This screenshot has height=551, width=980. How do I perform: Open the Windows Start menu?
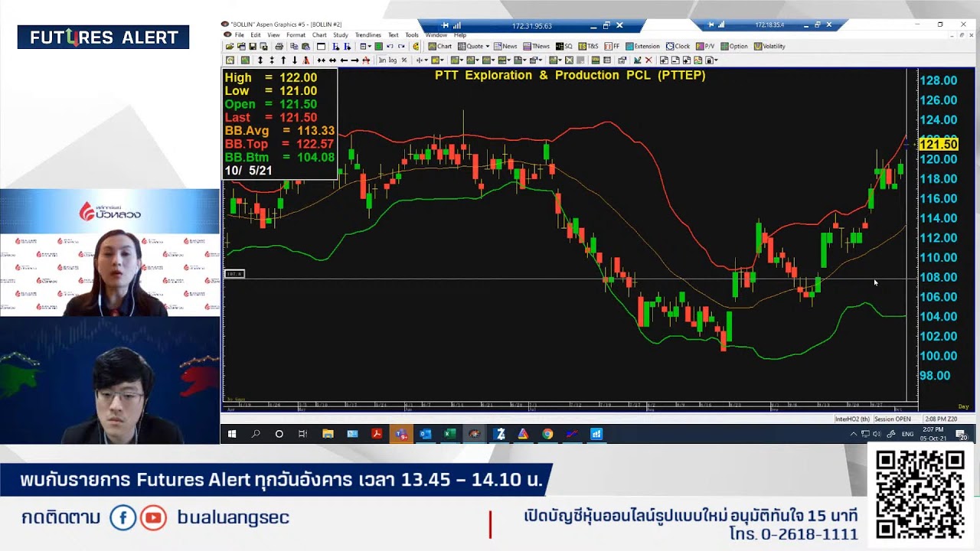232,434
